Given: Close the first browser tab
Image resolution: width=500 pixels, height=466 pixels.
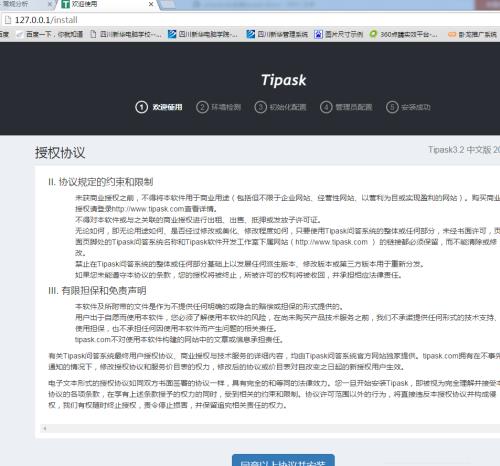Looking at the screenshot, I should point(49,4).
